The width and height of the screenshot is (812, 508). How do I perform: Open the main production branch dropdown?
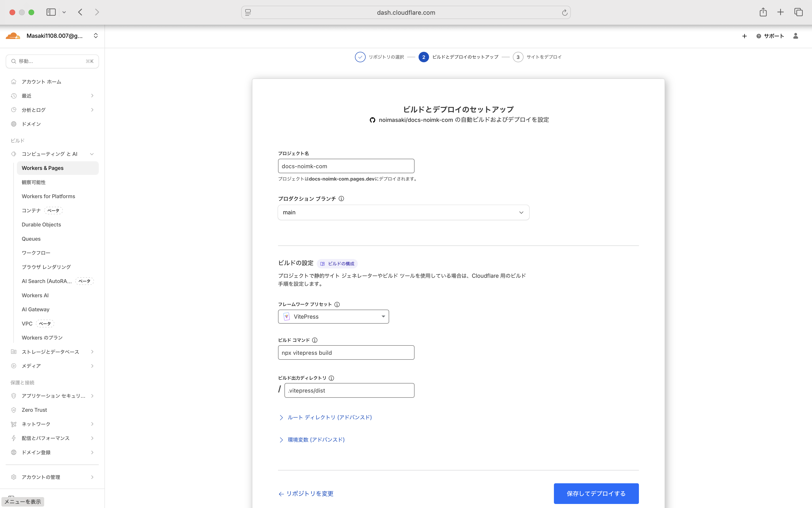coord(403,212)
